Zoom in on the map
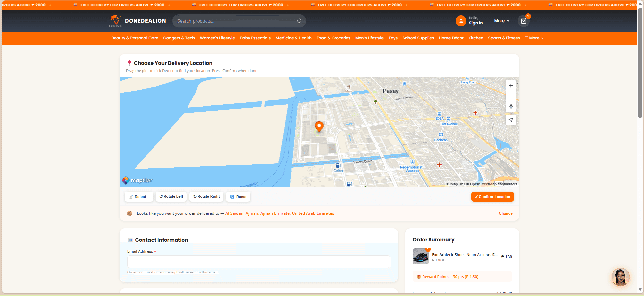The width and height of the screenshot is (644, 296). 511,86
